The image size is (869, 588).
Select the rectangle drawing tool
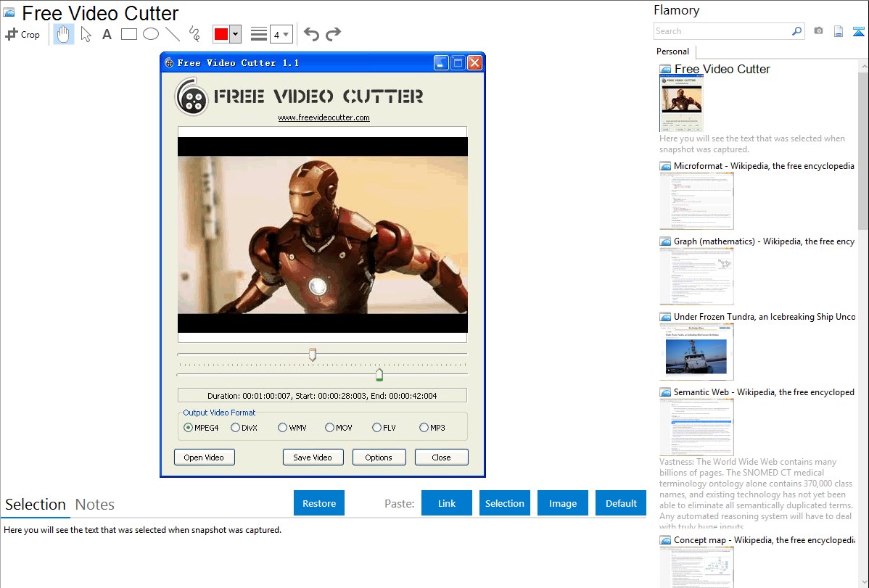pyautogui.click(x=128, y=34)
